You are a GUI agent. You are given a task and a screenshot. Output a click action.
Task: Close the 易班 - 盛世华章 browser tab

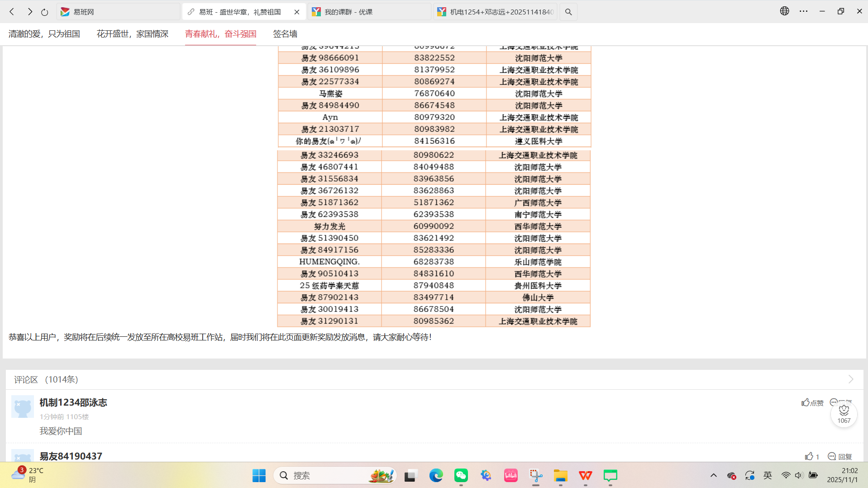point(297,12)
